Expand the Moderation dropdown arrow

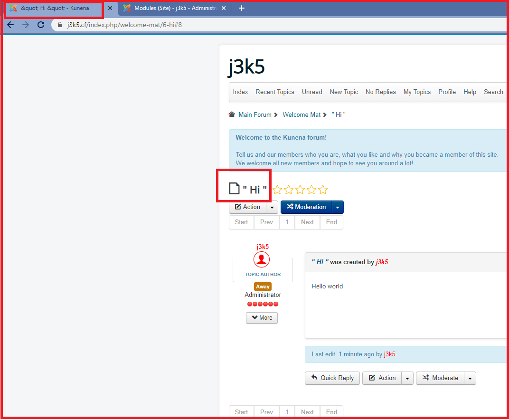pos(338,207)
